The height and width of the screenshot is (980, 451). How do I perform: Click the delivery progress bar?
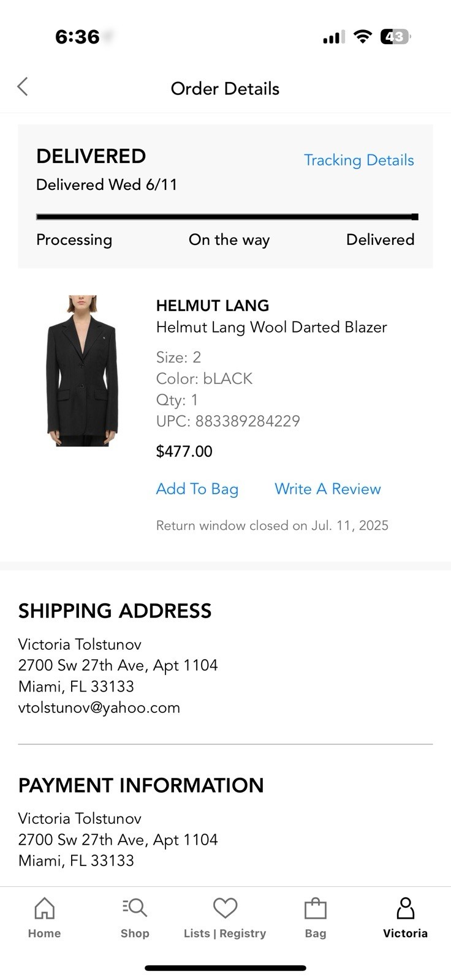(227, 217)
